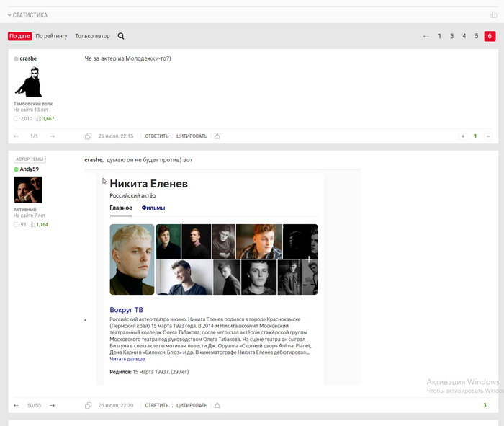
Task: Report Andy59's post with warning icon
Action: pos(217,405)
